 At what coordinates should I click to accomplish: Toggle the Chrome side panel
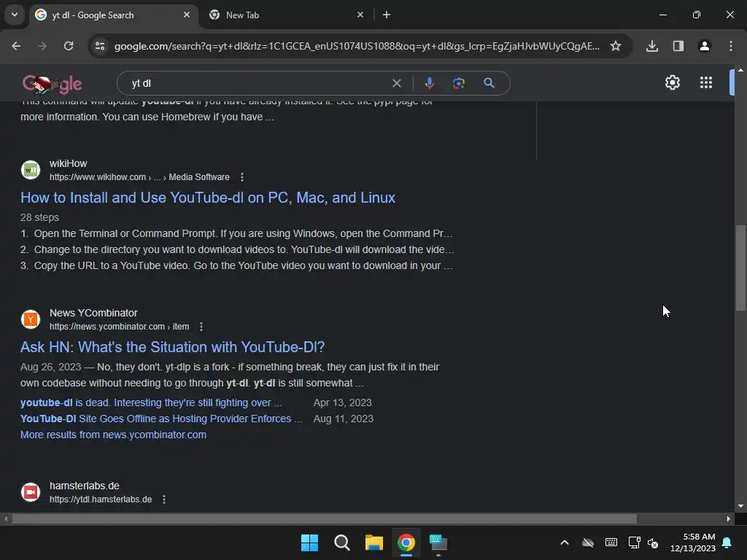(678, 46)
